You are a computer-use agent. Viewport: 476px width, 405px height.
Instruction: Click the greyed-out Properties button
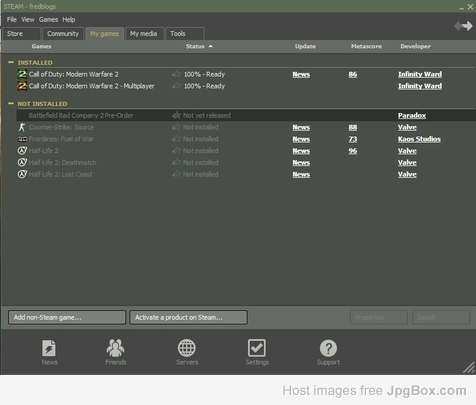pos(379,317)
